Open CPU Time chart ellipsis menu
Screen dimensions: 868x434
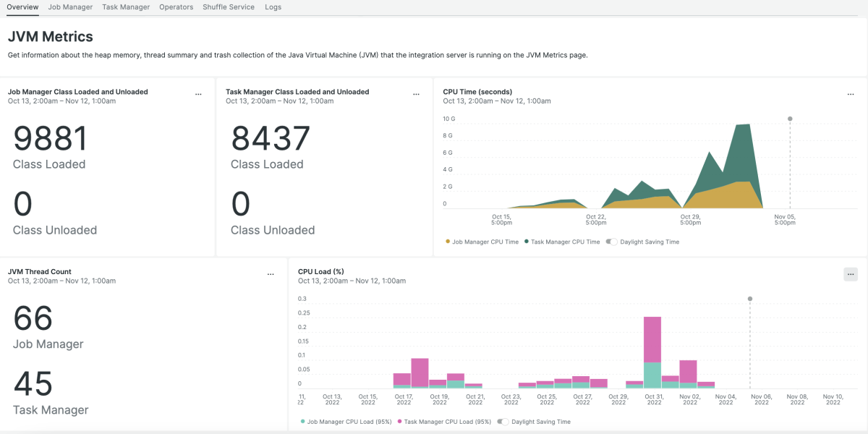pos(851,94)
